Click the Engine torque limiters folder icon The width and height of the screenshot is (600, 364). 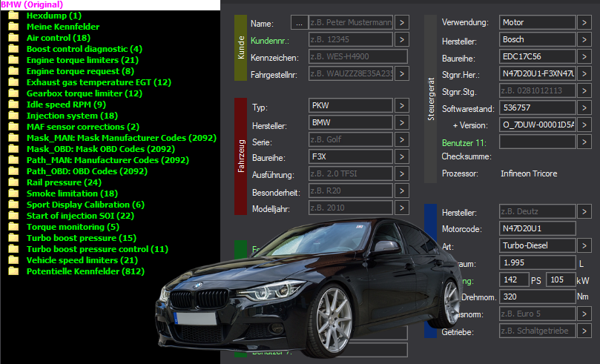coord(13,60)
